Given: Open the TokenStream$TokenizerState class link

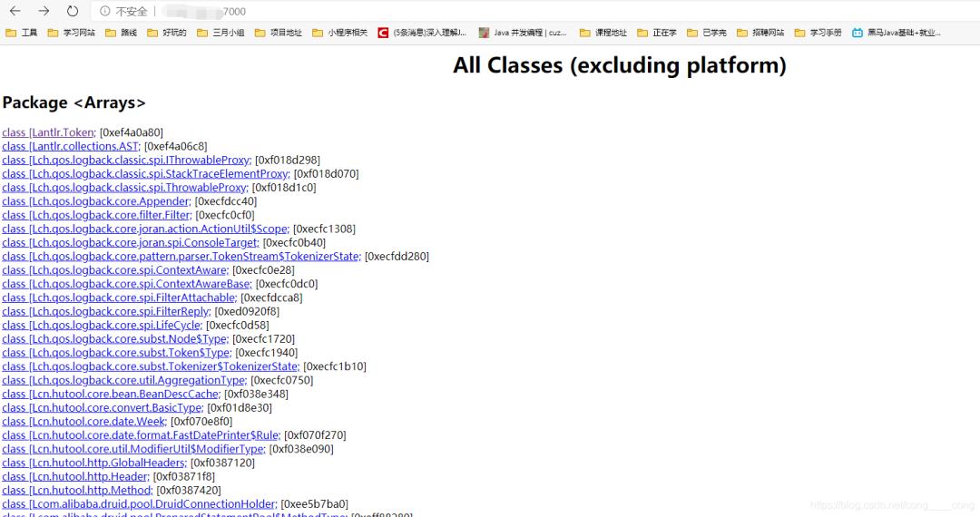Looking at the screenshot, I should (x=181, y=256).
